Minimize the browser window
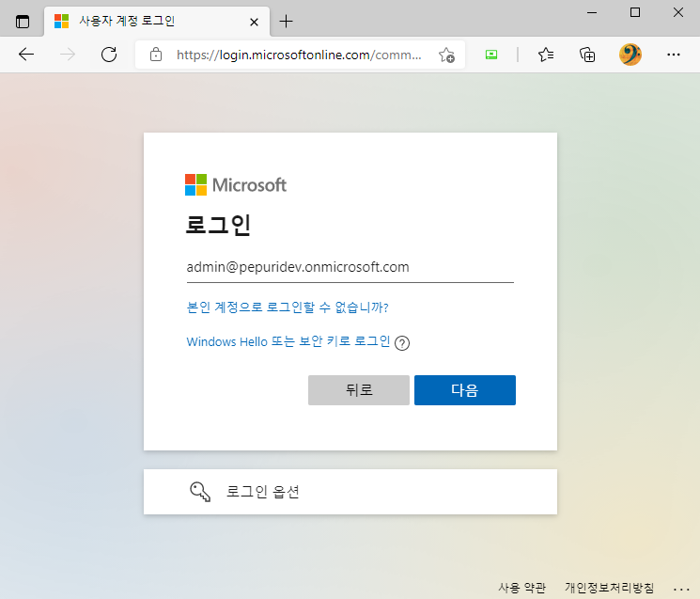The width and height of the screenshot is (700, 599). (592, 13)
